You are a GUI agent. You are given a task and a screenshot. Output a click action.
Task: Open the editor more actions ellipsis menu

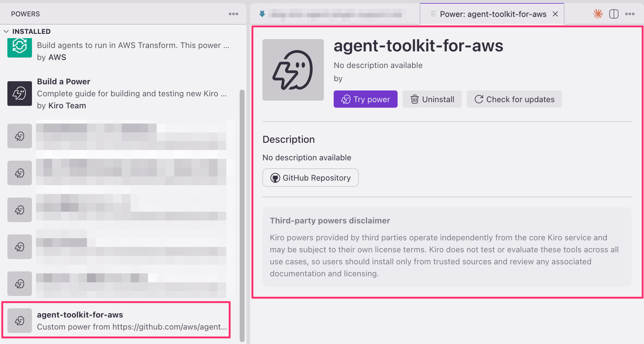point(630,14)
